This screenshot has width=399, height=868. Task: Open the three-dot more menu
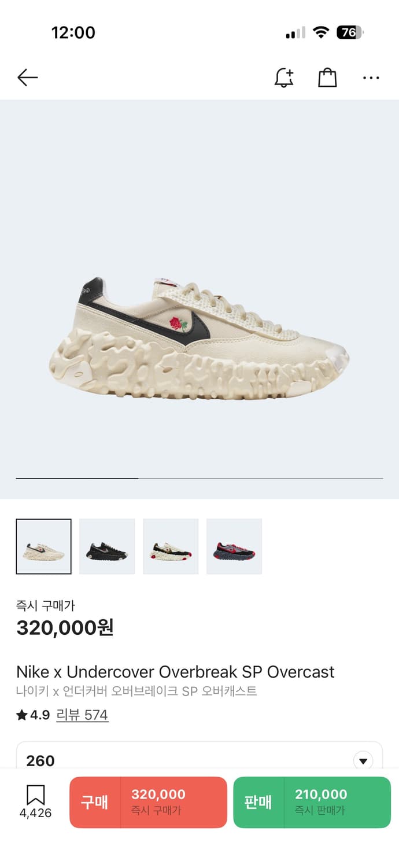pos(371,78)
